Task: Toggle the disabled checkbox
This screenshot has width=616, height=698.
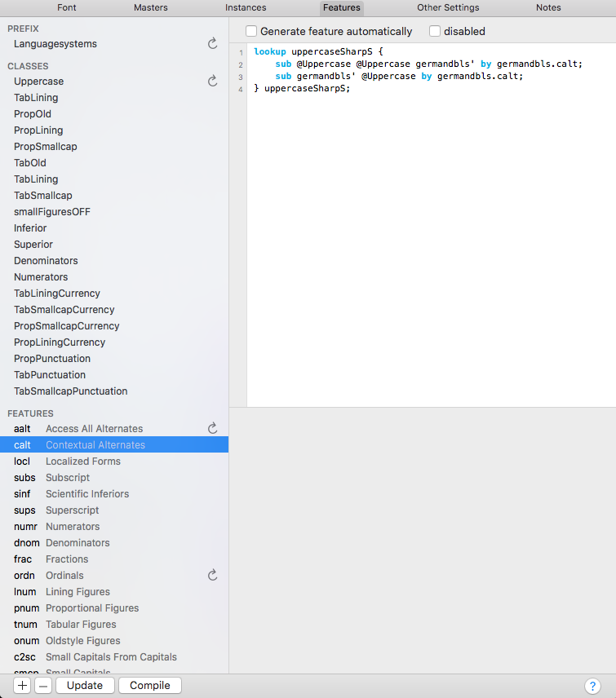Action: pyautogui.click(x=435, y=31)
